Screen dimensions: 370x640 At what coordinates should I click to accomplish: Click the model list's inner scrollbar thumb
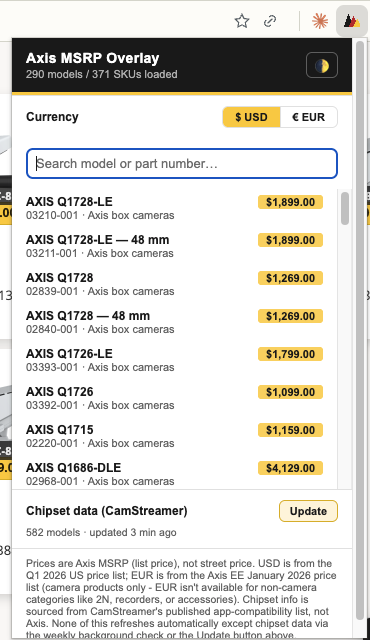point(345,209)
